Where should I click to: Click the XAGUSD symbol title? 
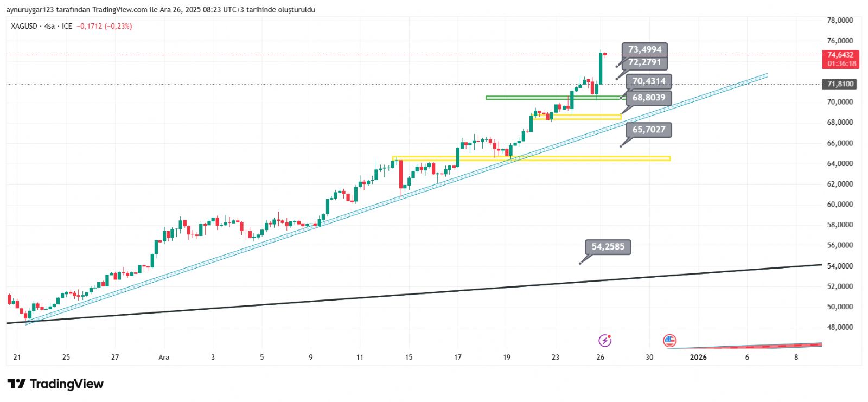[x=24, y=26]
